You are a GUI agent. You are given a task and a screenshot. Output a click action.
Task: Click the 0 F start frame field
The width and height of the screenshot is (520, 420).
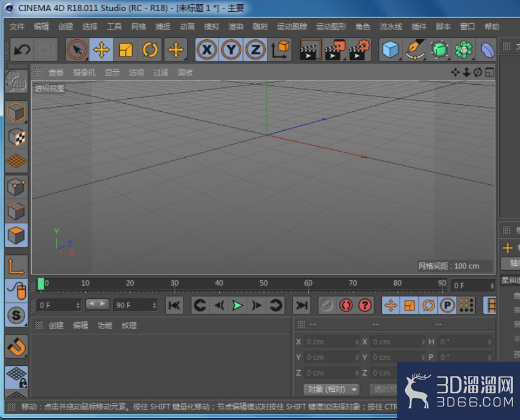pos(59,305)
